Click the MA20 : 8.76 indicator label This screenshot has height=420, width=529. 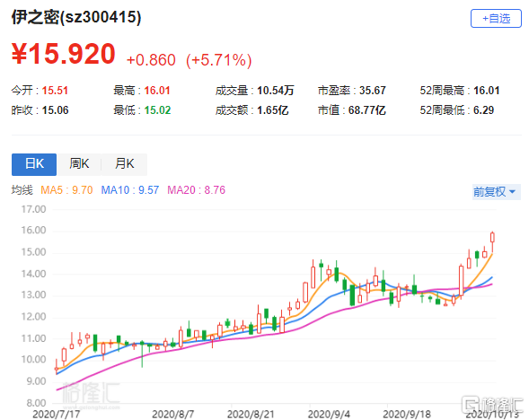click(196, 190)
